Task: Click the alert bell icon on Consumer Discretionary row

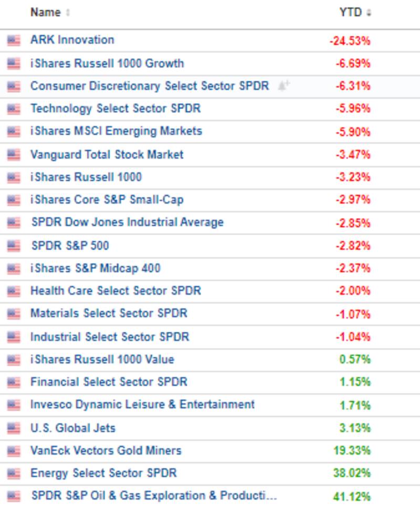Action: click(x=283, y=86)
